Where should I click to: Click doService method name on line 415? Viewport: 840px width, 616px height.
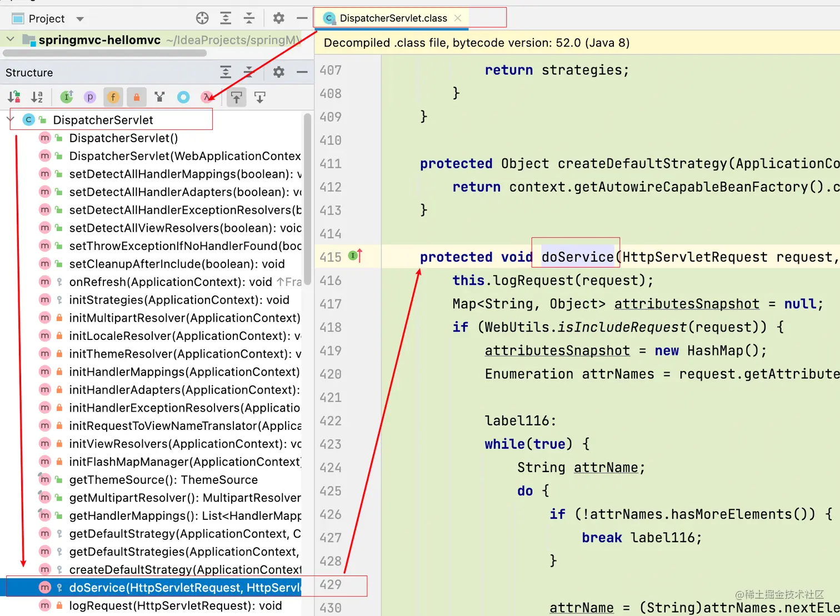[578, 257]
